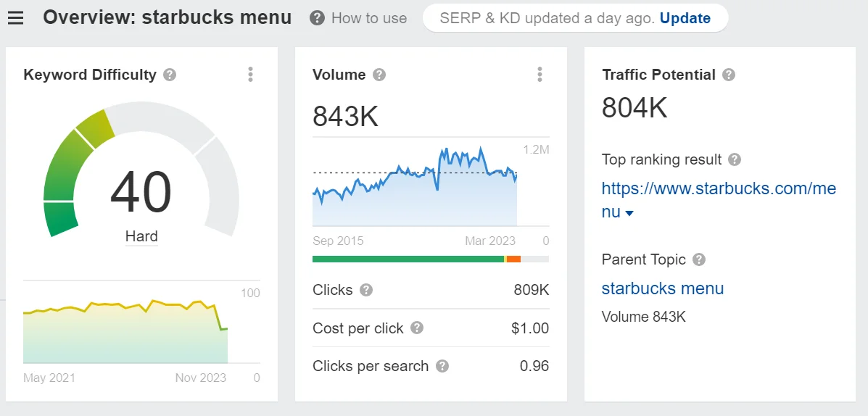Click the Volume 843K text under Parent Topic
Image resolution: width=868 pixels, height=416 pixels.
(644, 317)
